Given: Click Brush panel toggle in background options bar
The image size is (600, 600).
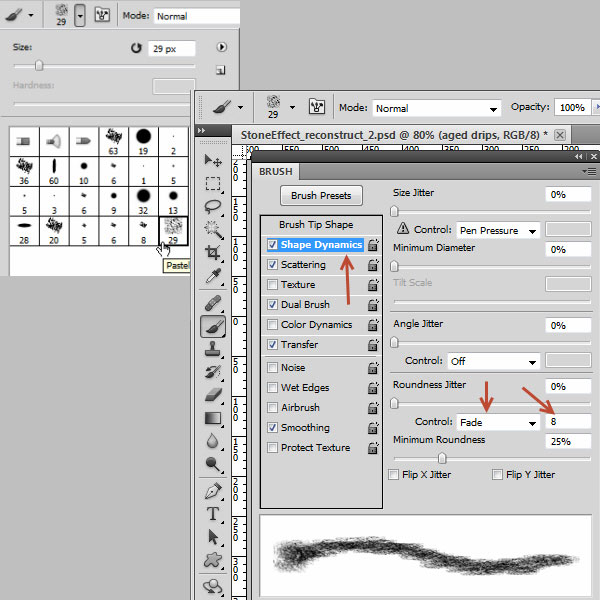Looking at the screenshot, I should click(x=102, y=15).
